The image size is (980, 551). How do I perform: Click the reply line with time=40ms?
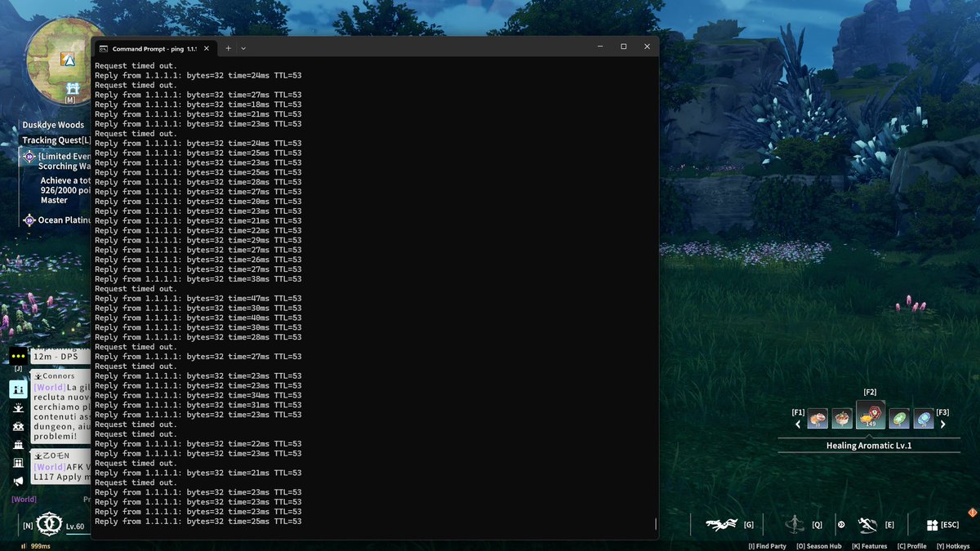click(x=198, y=318)
